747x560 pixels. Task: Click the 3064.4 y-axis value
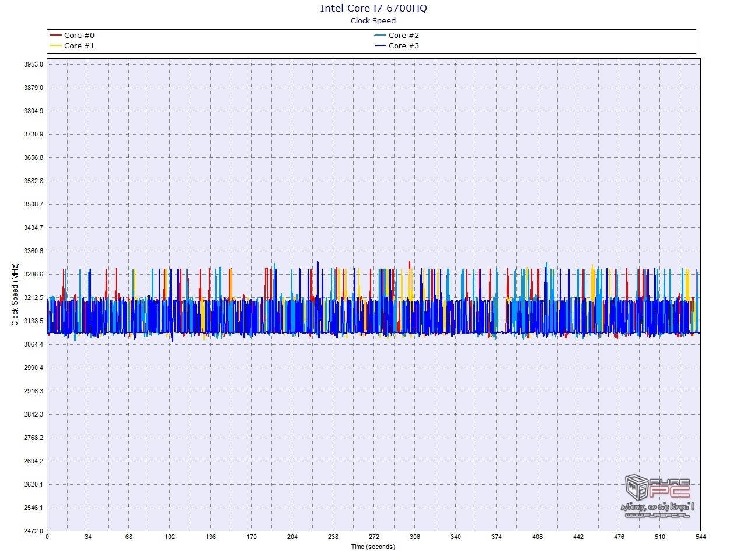point(33,344)
